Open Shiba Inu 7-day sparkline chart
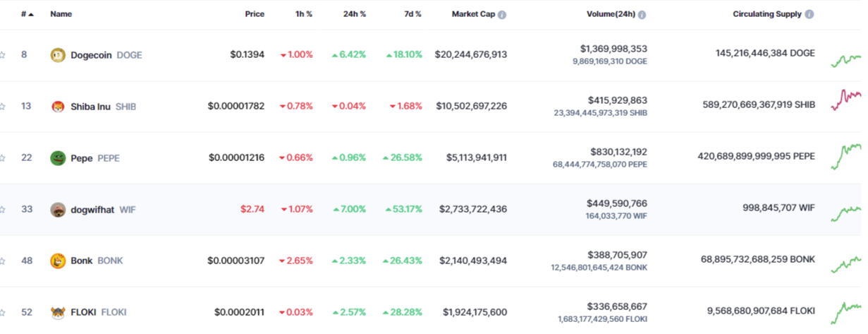Image resolution: width=868 pixels, height=334 pixels. 847,100
